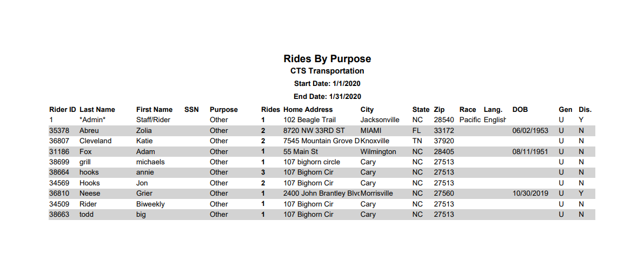Select the End Date: 1/31/2020 text
Screen dimensions: 644x253
click(327, 97)
